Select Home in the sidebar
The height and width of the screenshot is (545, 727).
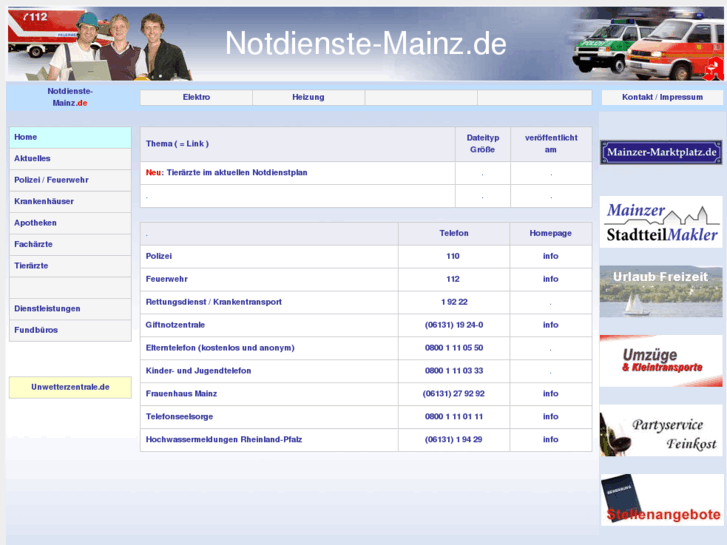70,137
